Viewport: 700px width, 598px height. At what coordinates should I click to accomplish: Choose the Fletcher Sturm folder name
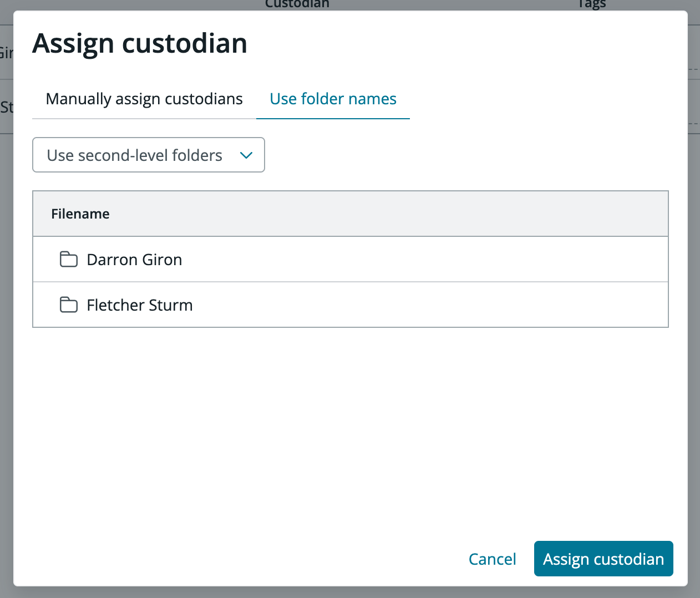coord(140,305)
